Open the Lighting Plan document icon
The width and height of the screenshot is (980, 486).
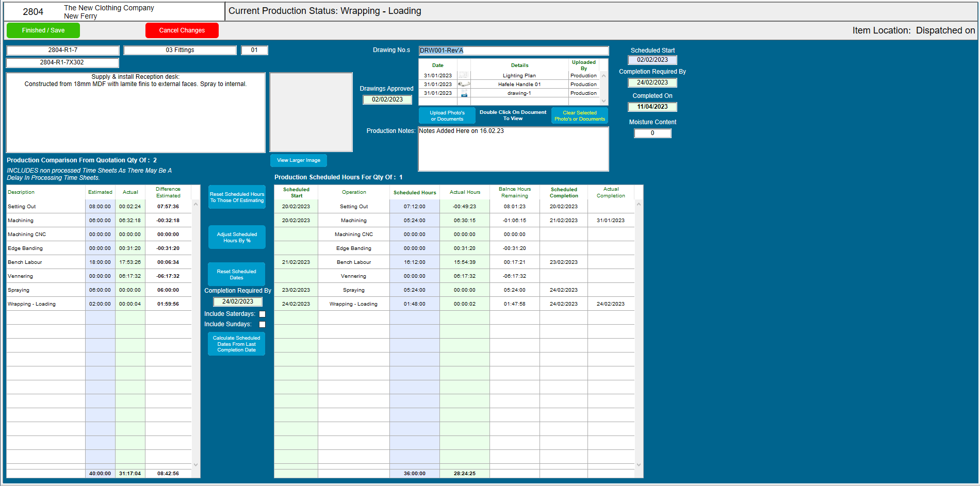464,76
